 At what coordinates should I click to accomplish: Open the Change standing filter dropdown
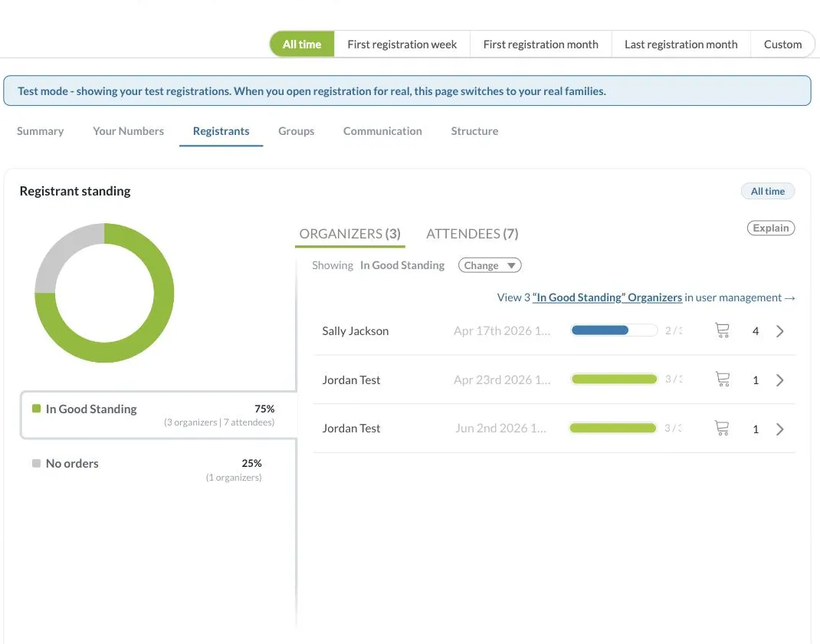pyautogui.click(x=490, y=265)
